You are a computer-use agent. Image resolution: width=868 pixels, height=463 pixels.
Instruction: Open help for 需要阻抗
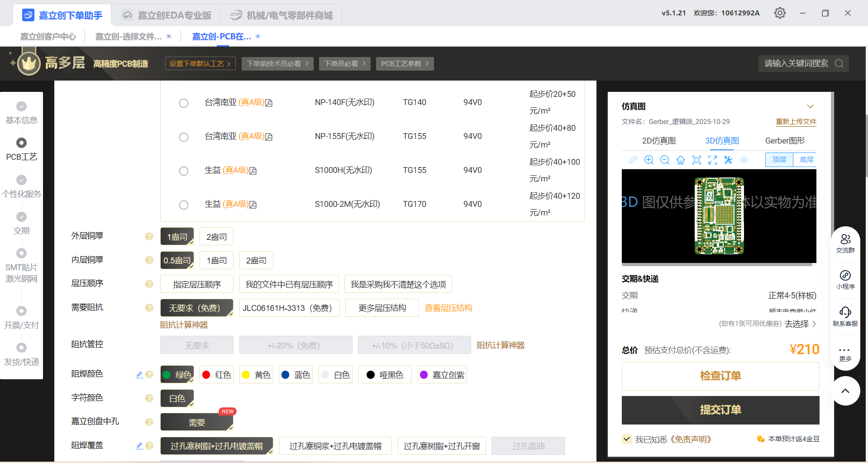(149, 308)
